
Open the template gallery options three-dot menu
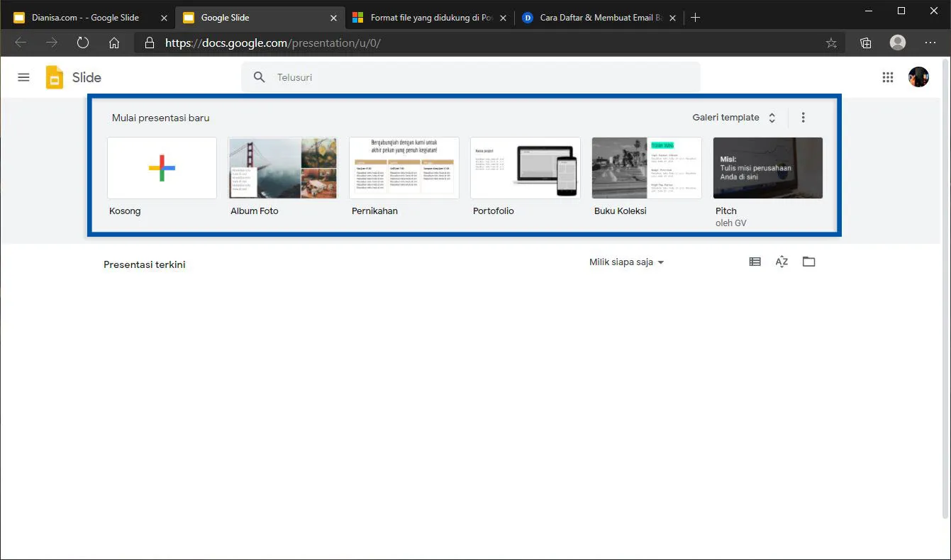pos(803,117)
